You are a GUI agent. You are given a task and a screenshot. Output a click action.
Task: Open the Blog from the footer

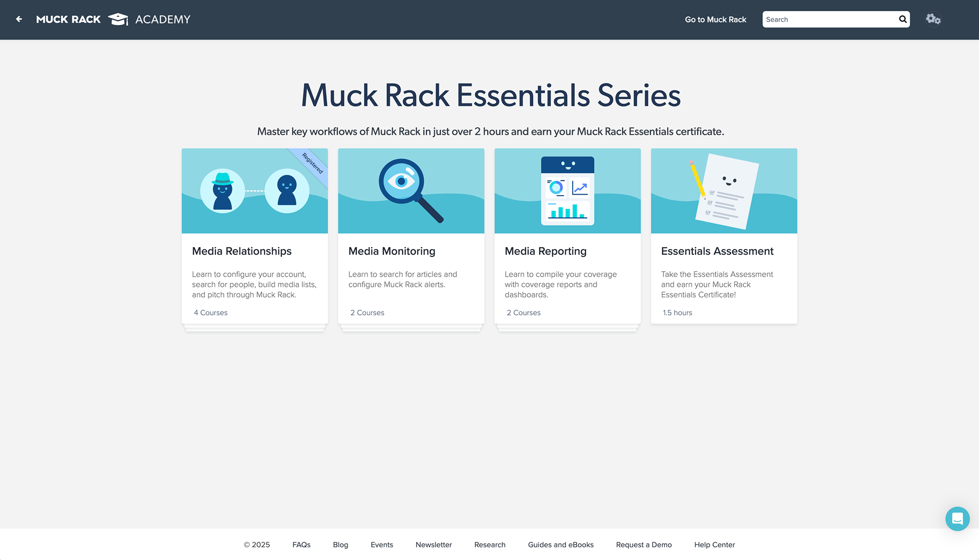[x=340, y=545]
